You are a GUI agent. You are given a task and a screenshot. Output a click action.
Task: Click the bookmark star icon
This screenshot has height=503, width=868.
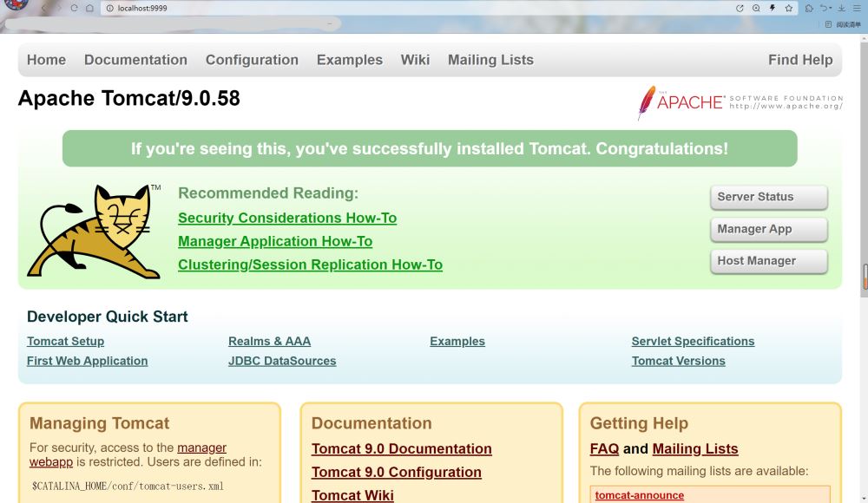(789, 8)
